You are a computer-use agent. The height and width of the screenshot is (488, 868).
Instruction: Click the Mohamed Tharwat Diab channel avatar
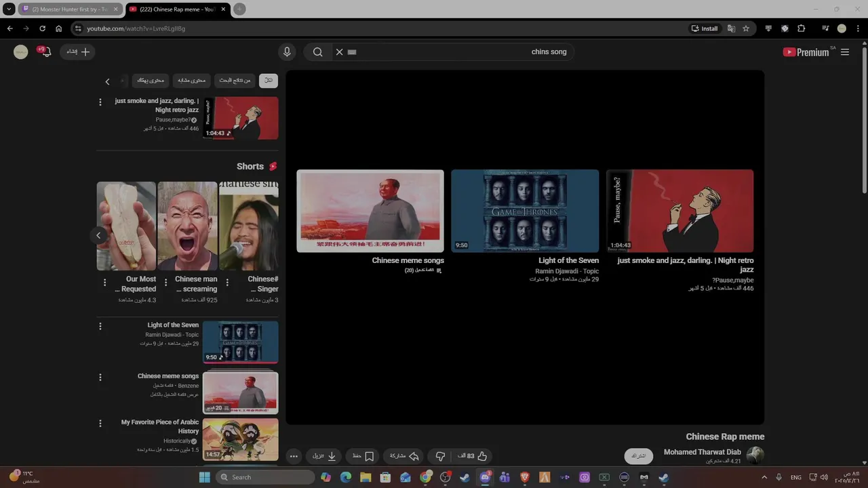click(755, 455)
